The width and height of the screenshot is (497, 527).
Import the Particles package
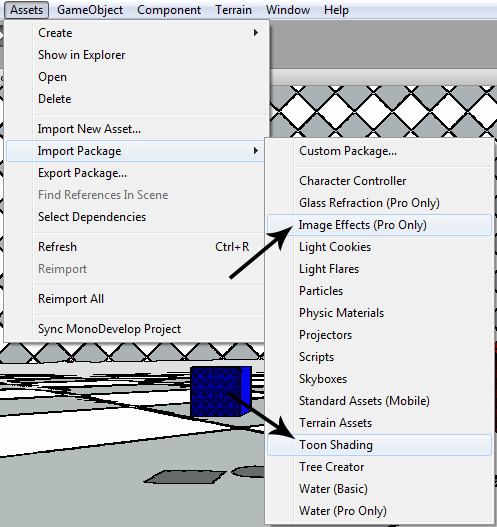[379, 291]
